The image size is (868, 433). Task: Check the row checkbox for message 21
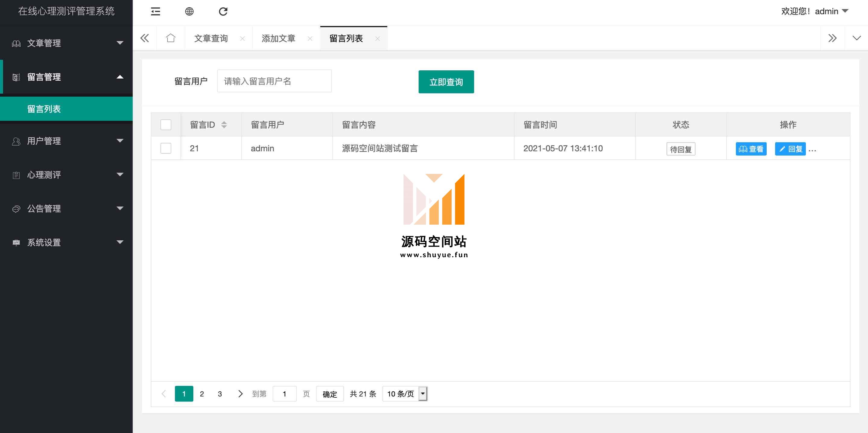166,148
